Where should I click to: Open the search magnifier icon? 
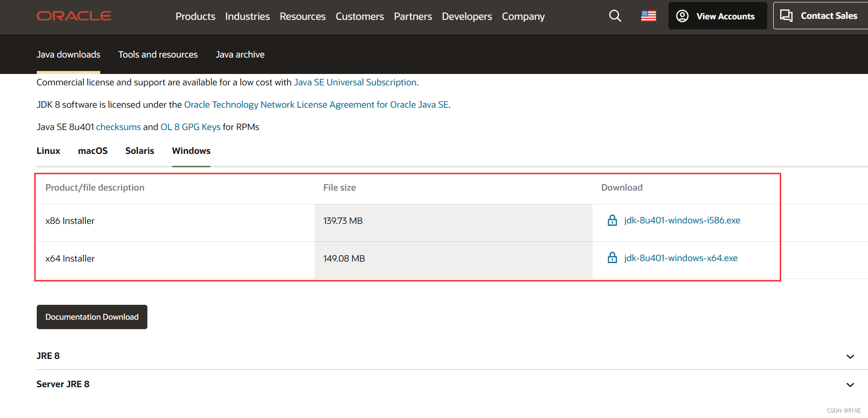pos(615,16)
